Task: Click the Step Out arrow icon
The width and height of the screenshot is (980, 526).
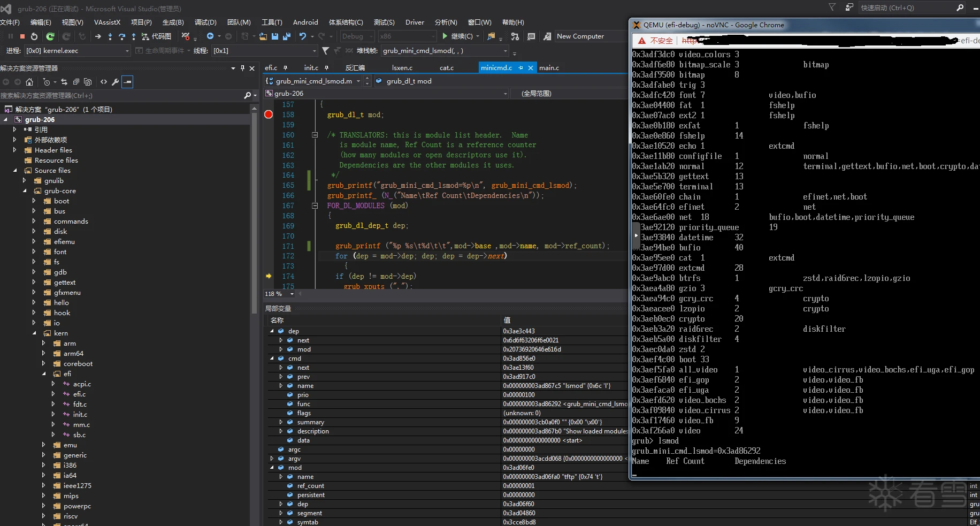Action: 133,36
